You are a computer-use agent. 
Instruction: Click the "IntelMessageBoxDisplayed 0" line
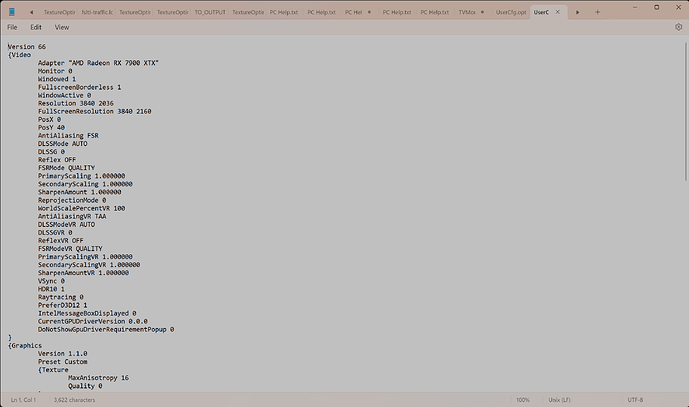click(87, 313)
